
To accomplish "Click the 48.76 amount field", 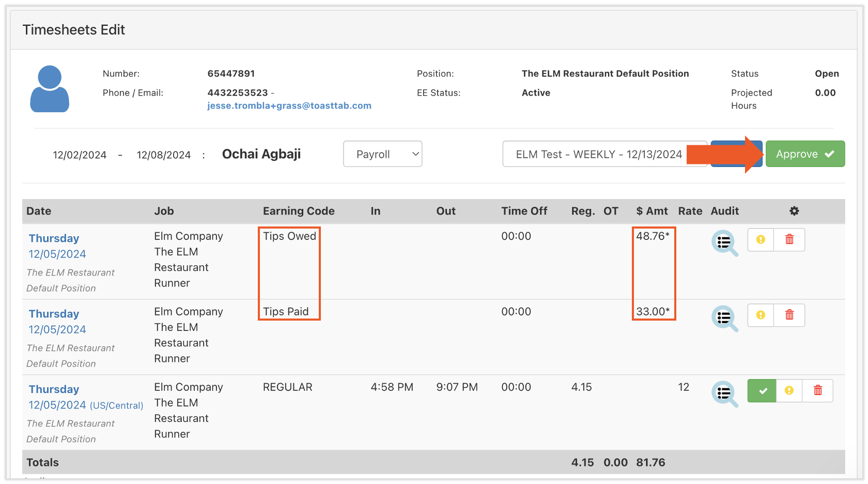I will pos(653,236).
